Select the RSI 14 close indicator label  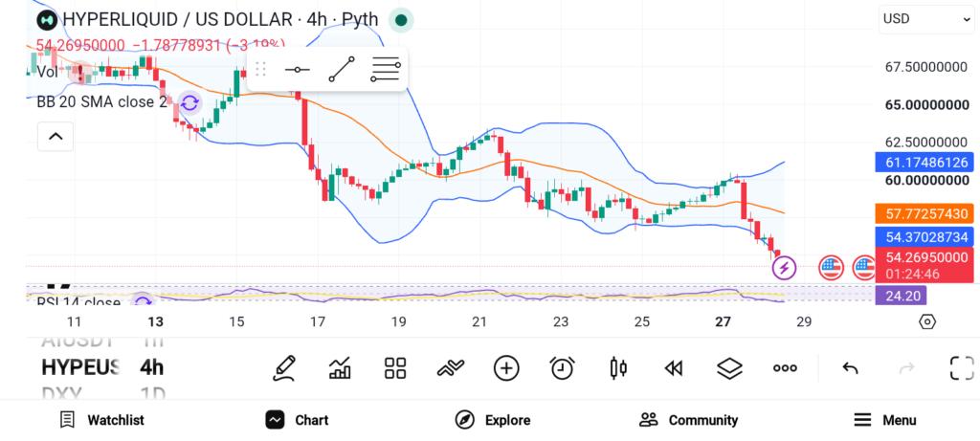point(78,302)
